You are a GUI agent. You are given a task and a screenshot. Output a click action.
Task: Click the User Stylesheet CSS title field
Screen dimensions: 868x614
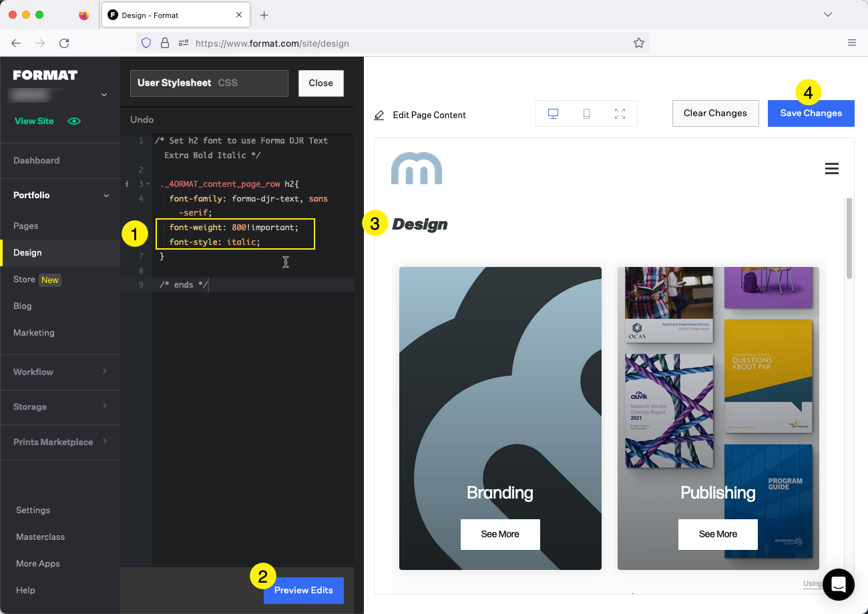pos(209,83)
